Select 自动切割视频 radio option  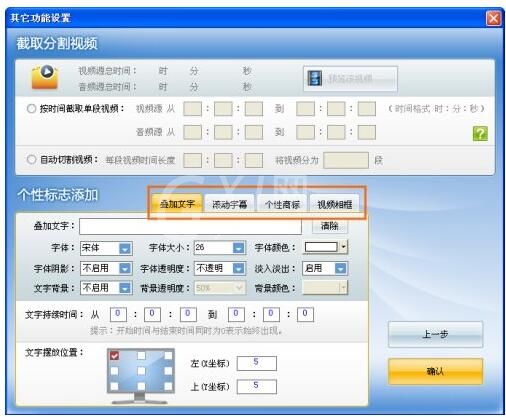[31, 160]
